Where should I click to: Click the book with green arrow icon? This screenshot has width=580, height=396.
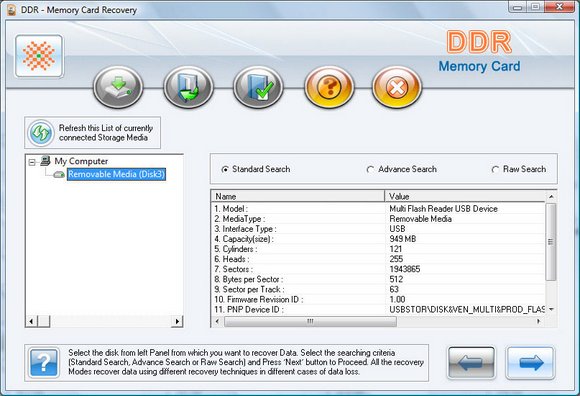pyautogui.click(x=188, y=87)
